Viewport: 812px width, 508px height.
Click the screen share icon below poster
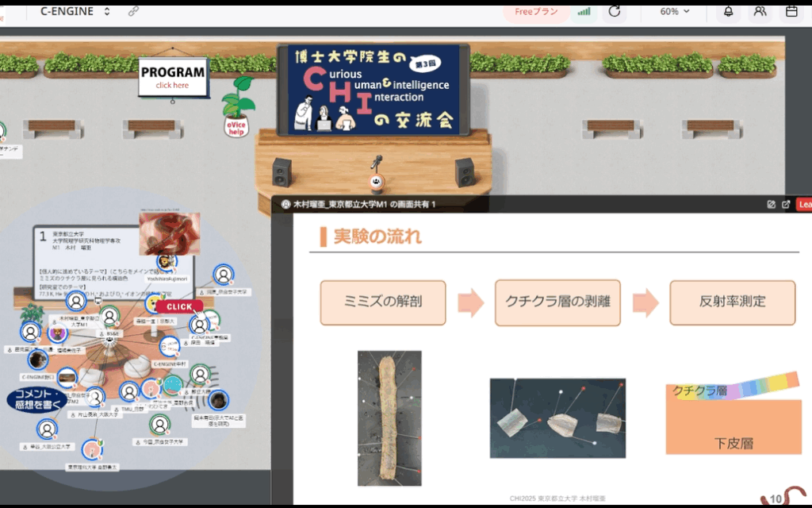[x=98, y=301]
